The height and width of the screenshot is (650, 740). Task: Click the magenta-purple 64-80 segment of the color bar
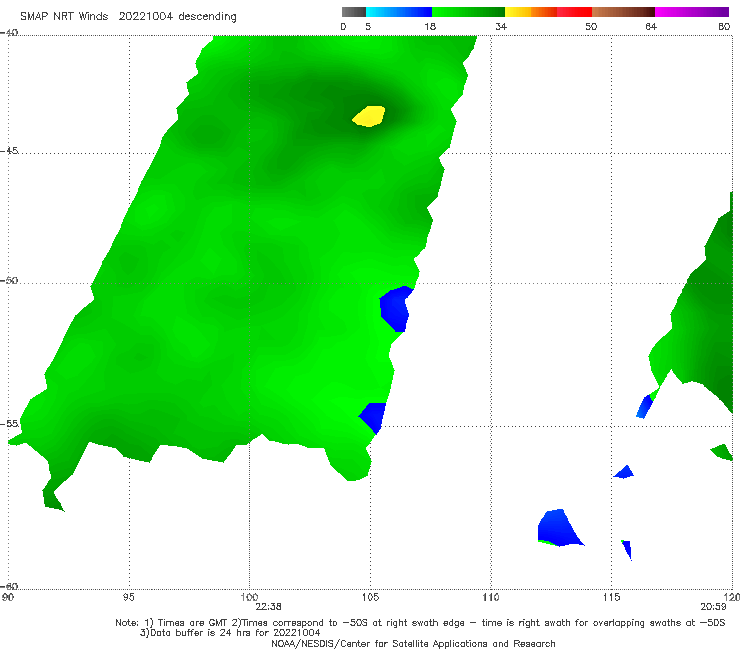point(692,12)
